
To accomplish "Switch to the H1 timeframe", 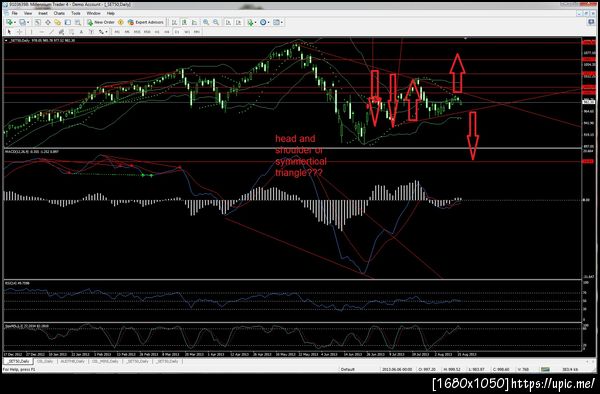I will coord(157,32).
